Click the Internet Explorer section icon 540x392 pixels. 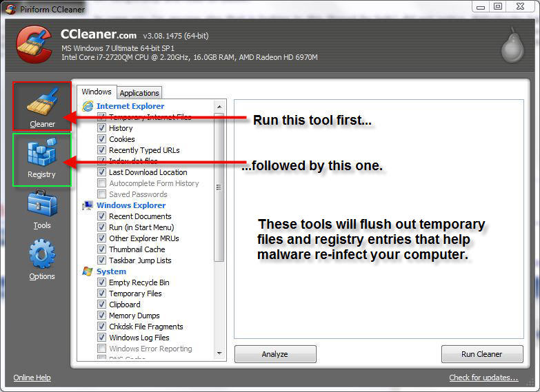point(88,106)
